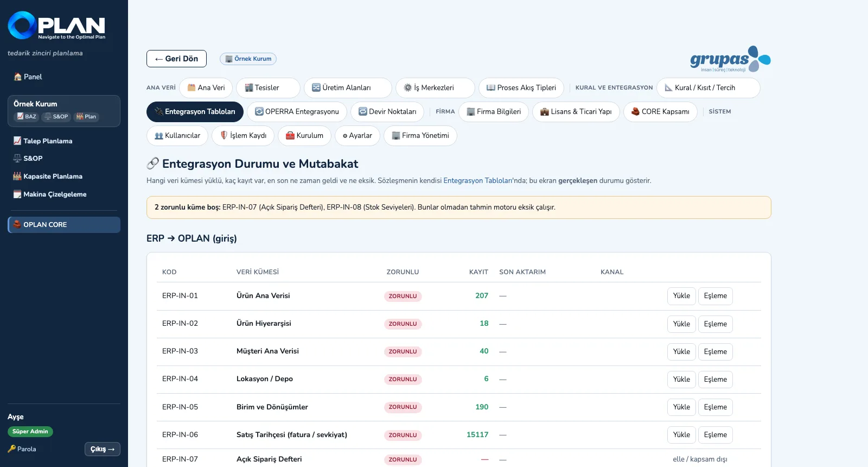Click the Lisans & Ticari Yapı briefcase icon
This screenshot has width=868, height=467.
tap(545, 111)
